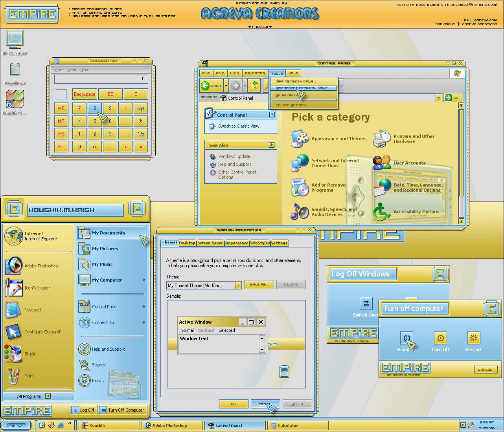Switch to the Screen Saver tab

210,243
